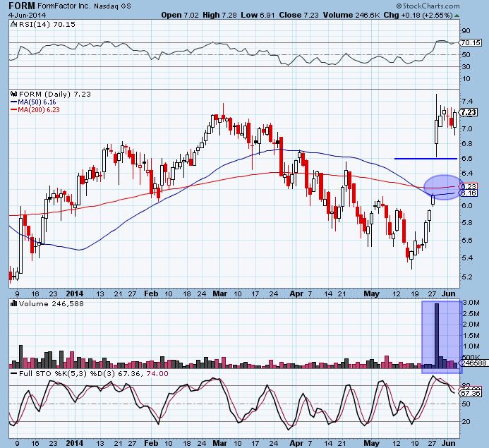Image resolution: width=489 pixels, height=448 pixels.
Task: Click the 3.0M volume axis label
Action: tap(471, 302)
